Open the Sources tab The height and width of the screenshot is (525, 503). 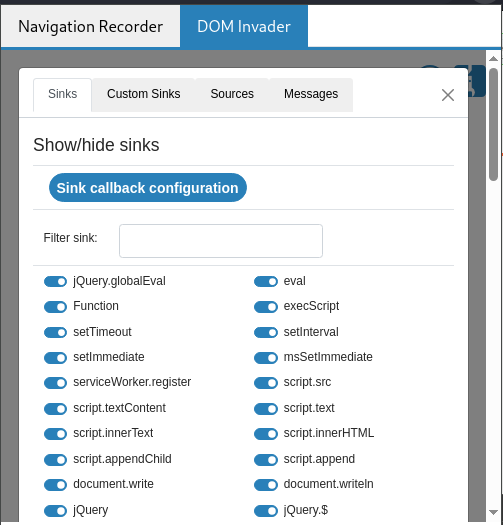pos(232,94)
